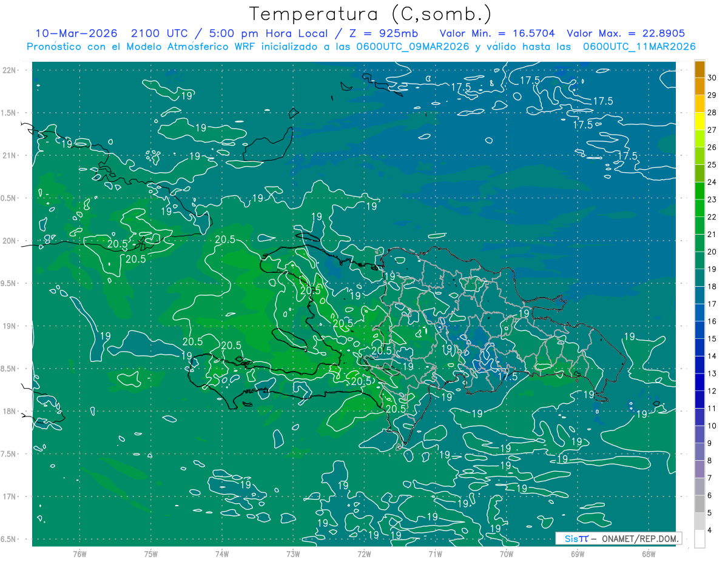Click the title "Temperatura (C,somb.)"
Screen dimensions: 728x562
[x=371, y=14]
